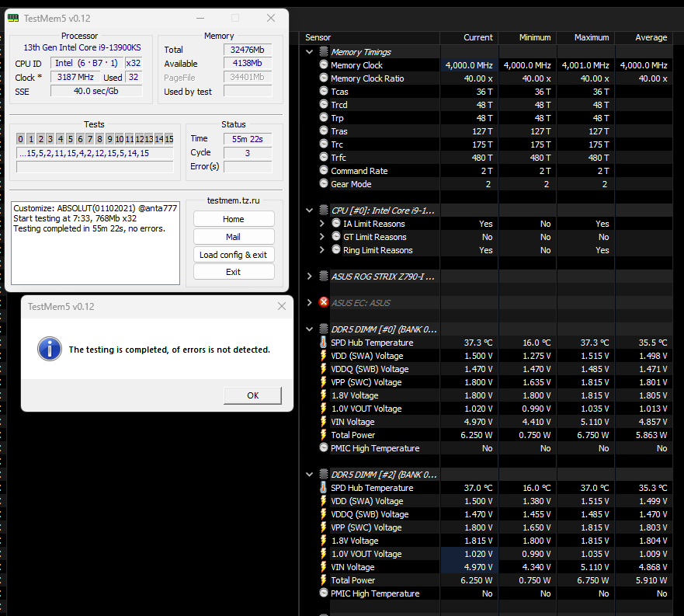Click the Available memory 4138Mb field
Image resolution: width=684 pixels, height=616 pixels.
click(248, 63)
